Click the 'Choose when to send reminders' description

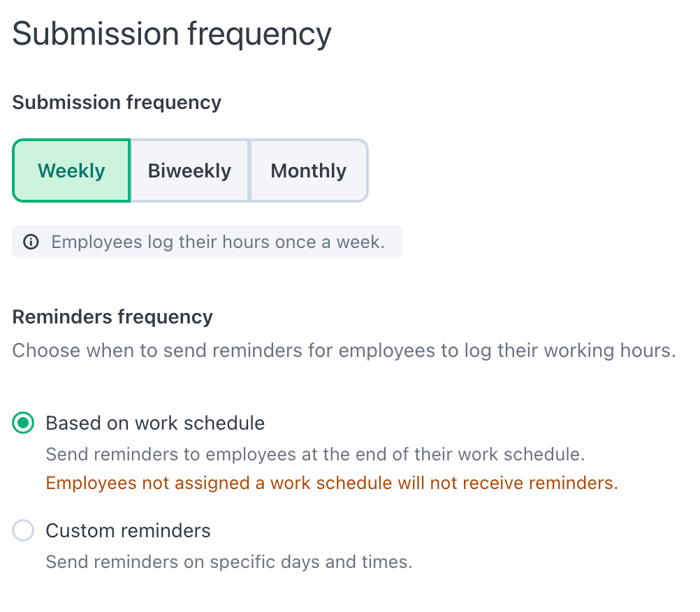pos(344,351)
